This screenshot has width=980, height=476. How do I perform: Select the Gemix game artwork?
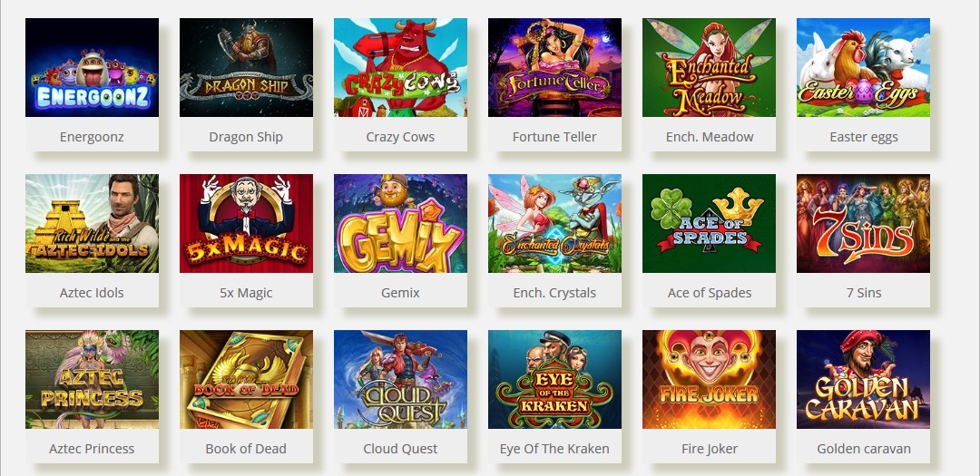(401, 224)
